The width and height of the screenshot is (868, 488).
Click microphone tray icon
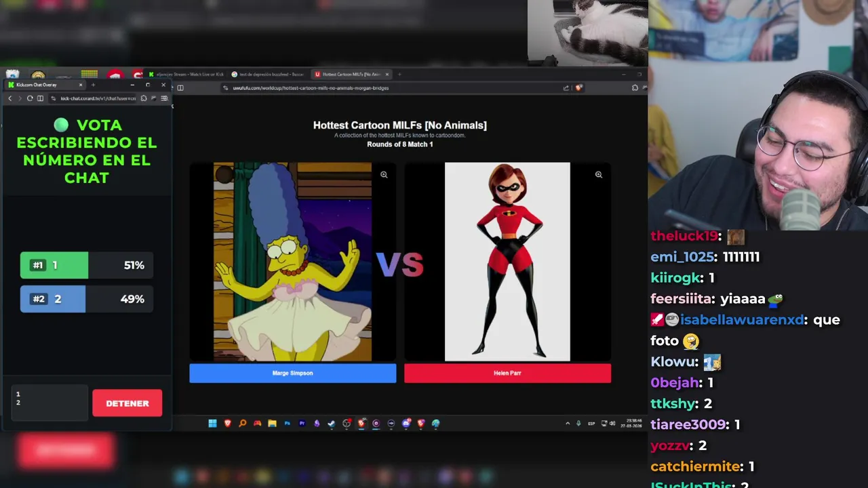(578, 423)
